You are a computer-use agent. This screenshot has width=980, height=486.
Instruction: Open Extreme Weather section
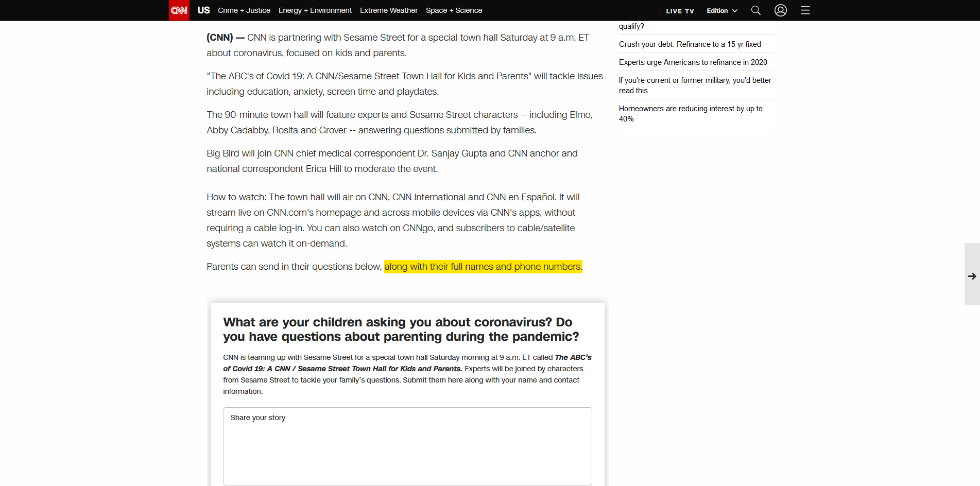point(389,10)
